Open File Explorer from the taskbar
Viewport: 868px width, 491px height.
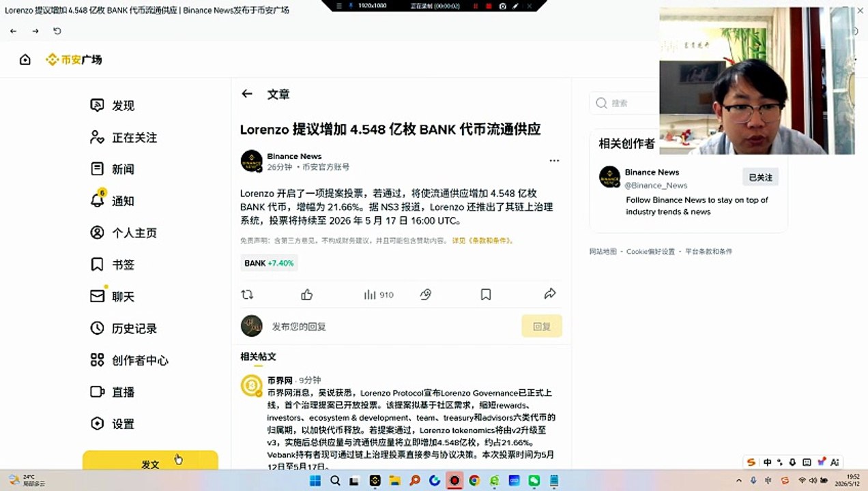coord(394,481)
